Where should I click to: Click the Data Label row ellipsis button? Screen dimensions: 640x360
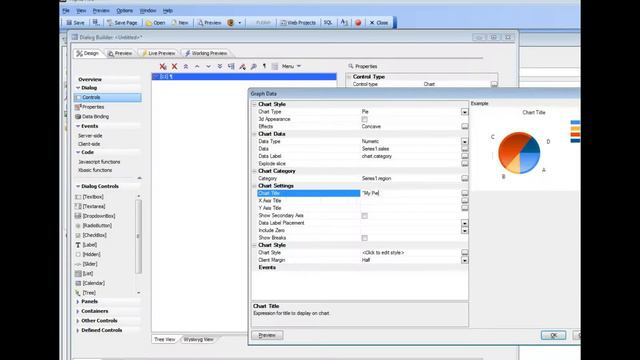(x=464, y=156)
